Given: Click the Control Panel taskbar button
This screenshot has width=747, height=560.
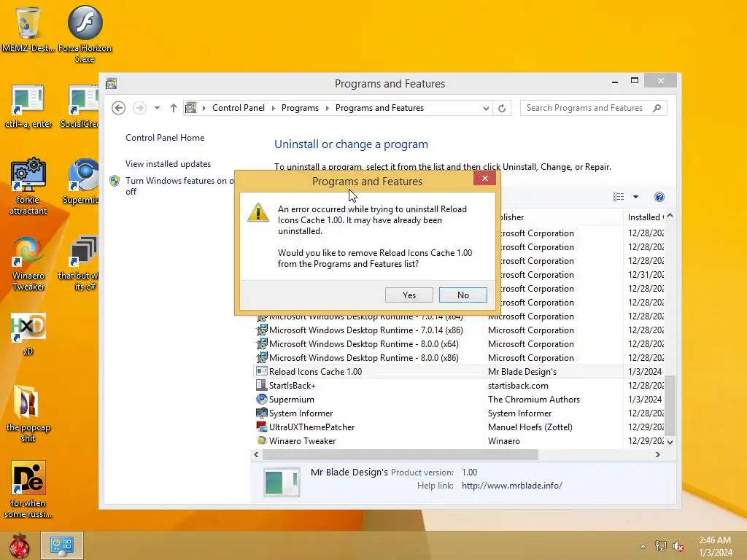Looking at the screenshot, I should (x=61, y=545).
